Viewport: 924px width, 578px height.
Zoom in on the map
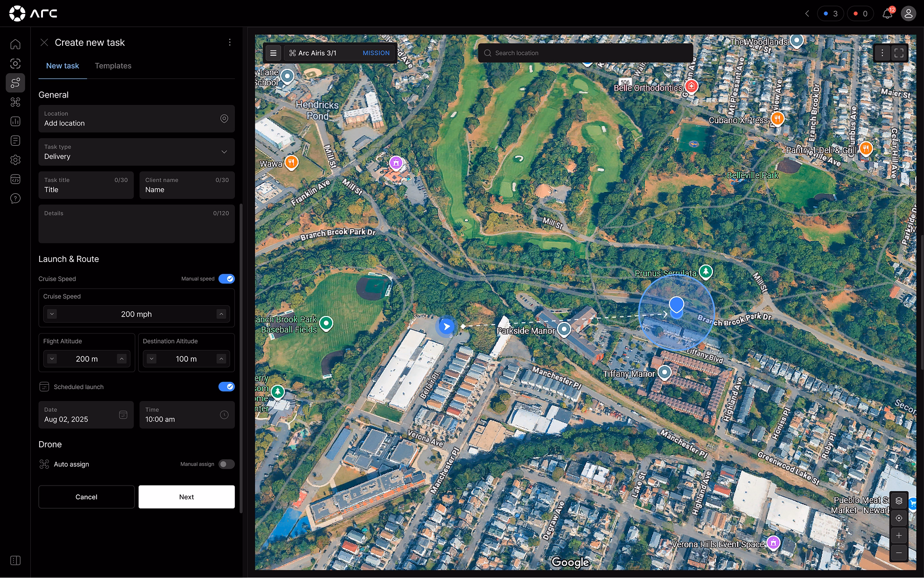pyautogui.click(x=898, y=536)
